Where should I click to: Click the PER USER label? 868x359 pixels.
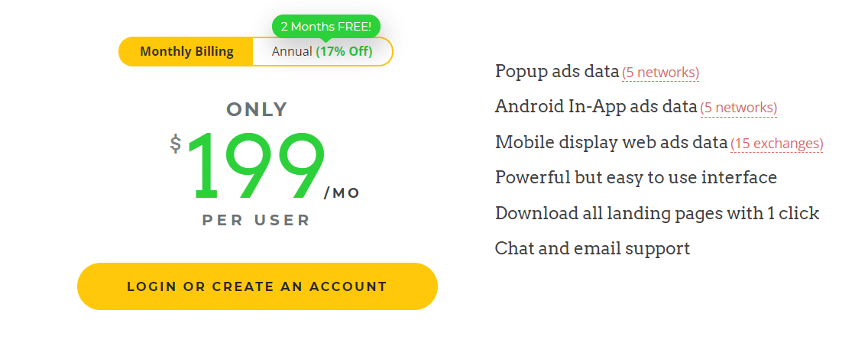256,220
